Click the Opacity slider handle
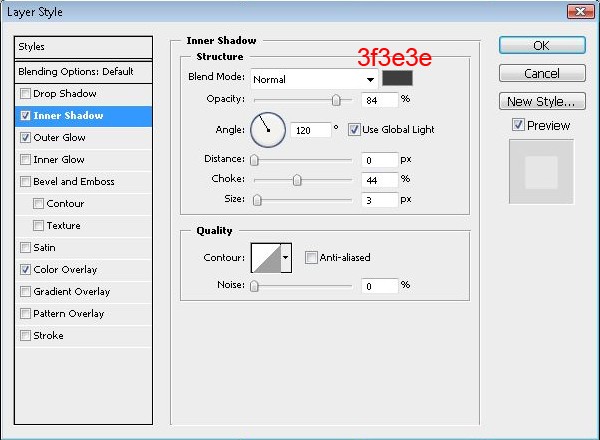The height and width of the screenshot is (440, 600). pos(336,100)
